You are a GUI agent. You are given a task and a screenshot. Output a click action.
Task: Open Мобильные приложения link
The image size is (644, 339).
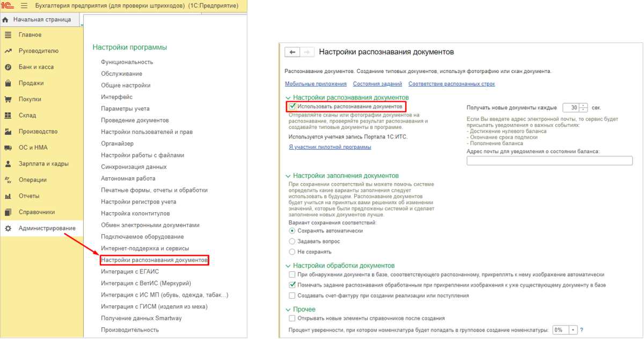[x=316, y=84]
